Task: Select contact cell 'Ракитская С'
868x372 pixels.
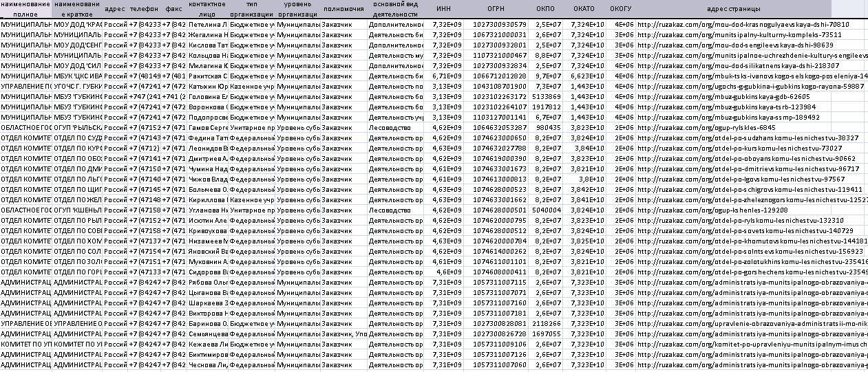Action: click(208, 76)
